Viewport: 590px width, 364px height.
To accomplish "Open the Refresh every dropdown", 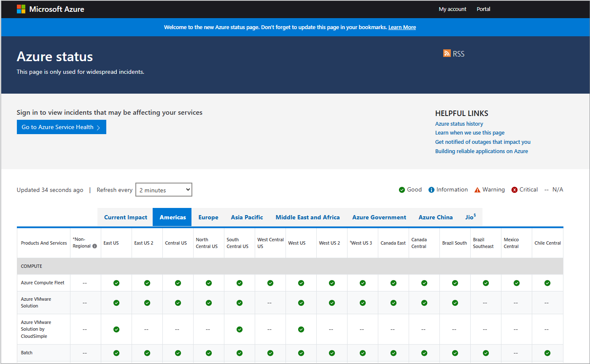I will tap(164, 190).
